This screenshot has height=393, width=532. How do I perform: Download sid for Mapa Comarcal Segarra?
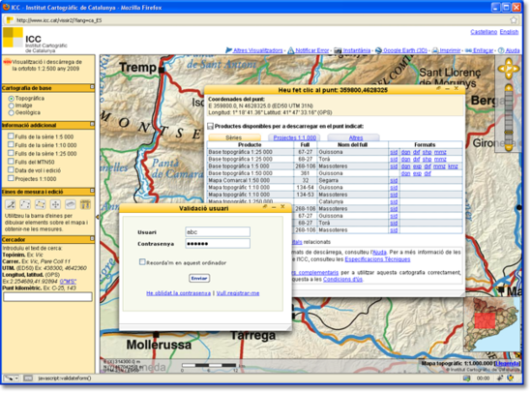tap(394, 180)
